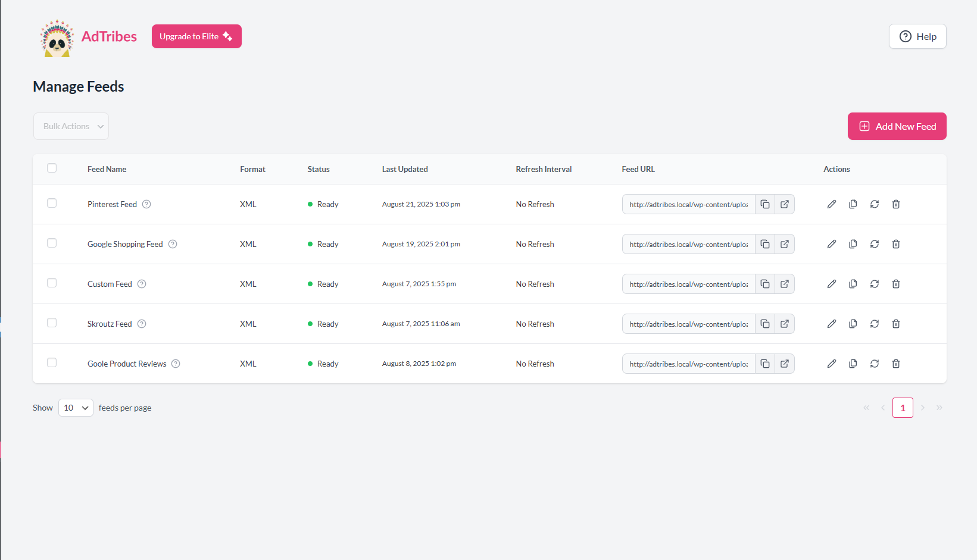This screenshot has width=977, height=560.
Task: Copy the Pinterest Feed URL
Action: 765,204
